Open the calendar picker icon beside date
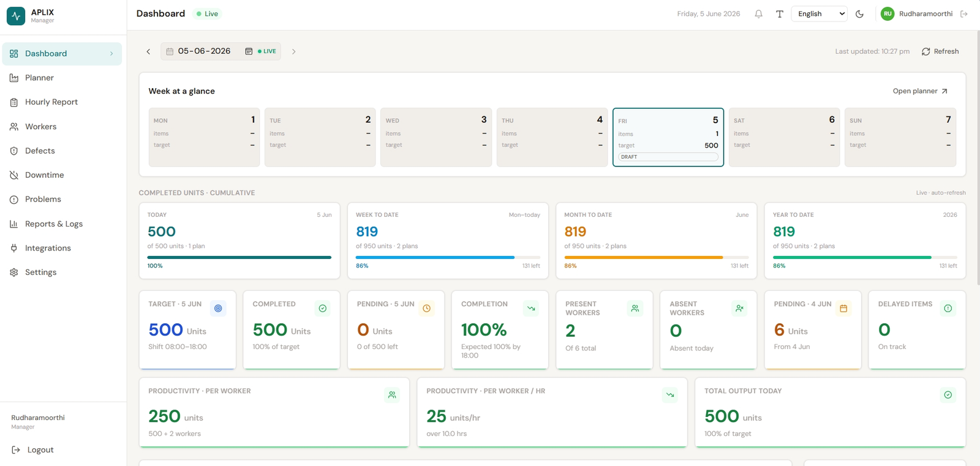The width and height of the screenshot is (980, 466). pos(249,51)
